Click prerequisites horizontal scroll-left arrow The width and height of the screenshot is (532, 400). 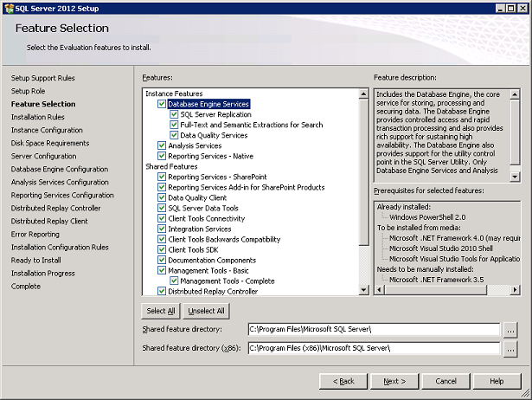pos(380,290)
